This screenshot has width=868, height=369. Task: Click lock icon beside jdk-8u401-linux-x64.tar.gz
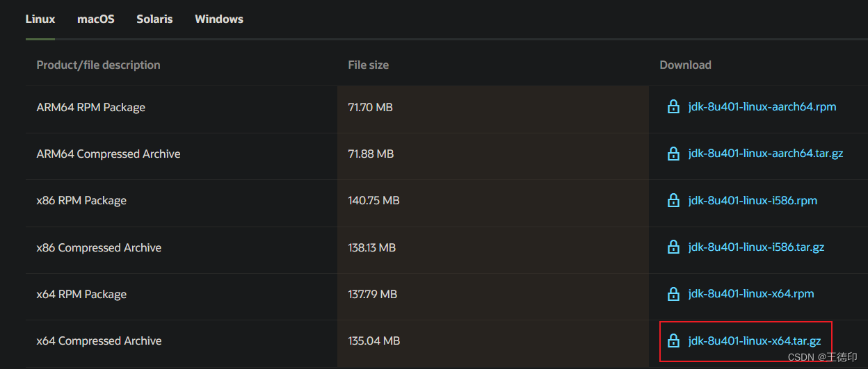click(x=673, y=341)
